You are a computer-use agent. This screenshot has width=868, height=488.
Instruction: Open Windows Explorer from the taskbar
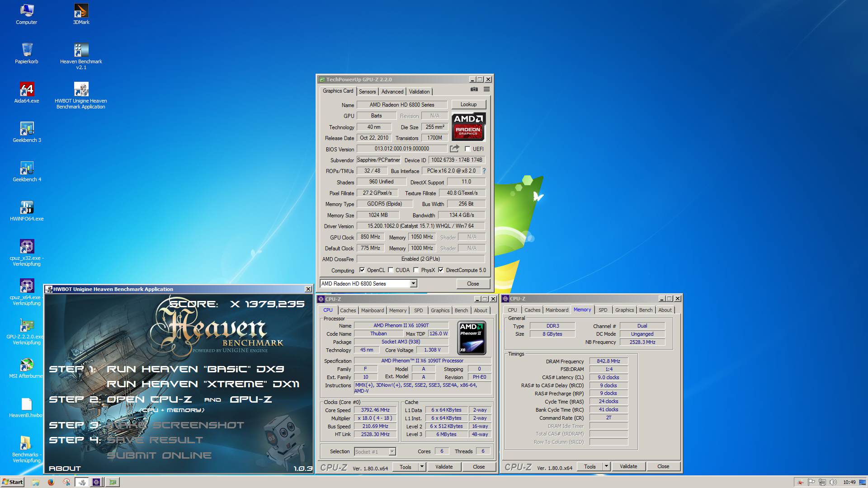click(36, 482)
